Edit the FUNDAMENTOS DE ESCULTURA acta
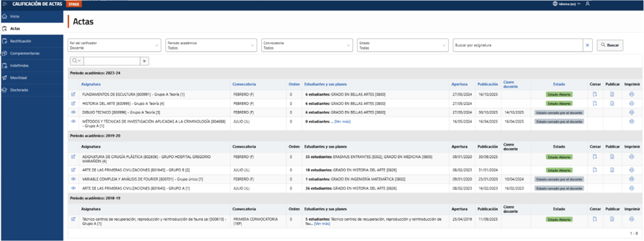Screen dimensions: 644x241 (x=73, y=94)
